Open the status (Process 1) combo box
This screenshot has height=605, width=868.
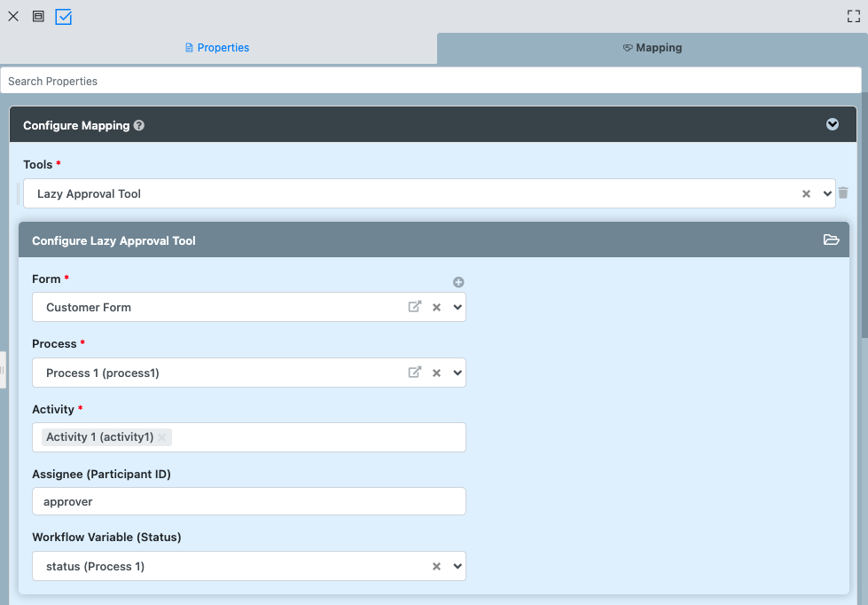[x=249, y=566]
